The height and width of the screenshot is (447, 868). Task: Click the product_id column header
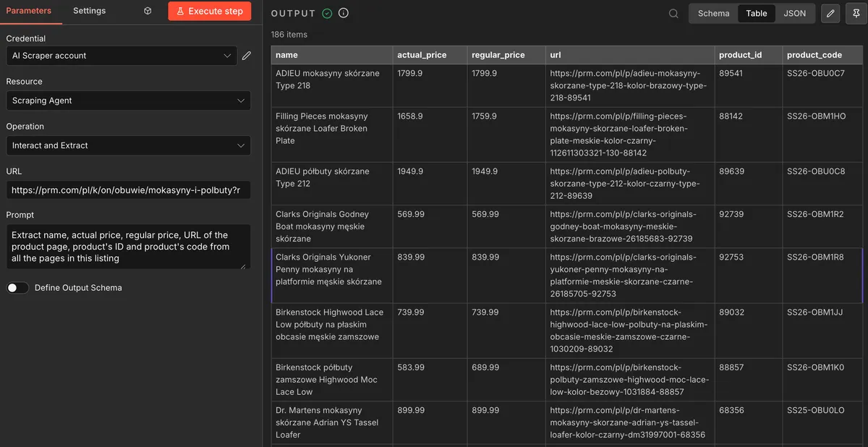point(748,55)
